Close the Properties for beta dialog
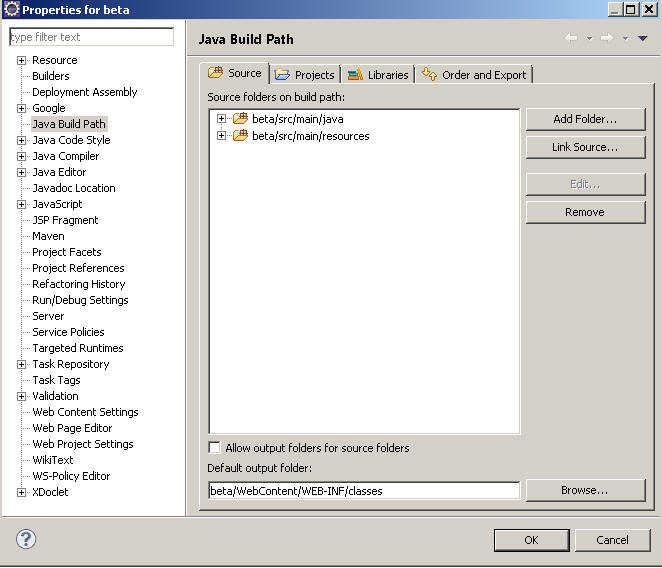 (649, 9)
